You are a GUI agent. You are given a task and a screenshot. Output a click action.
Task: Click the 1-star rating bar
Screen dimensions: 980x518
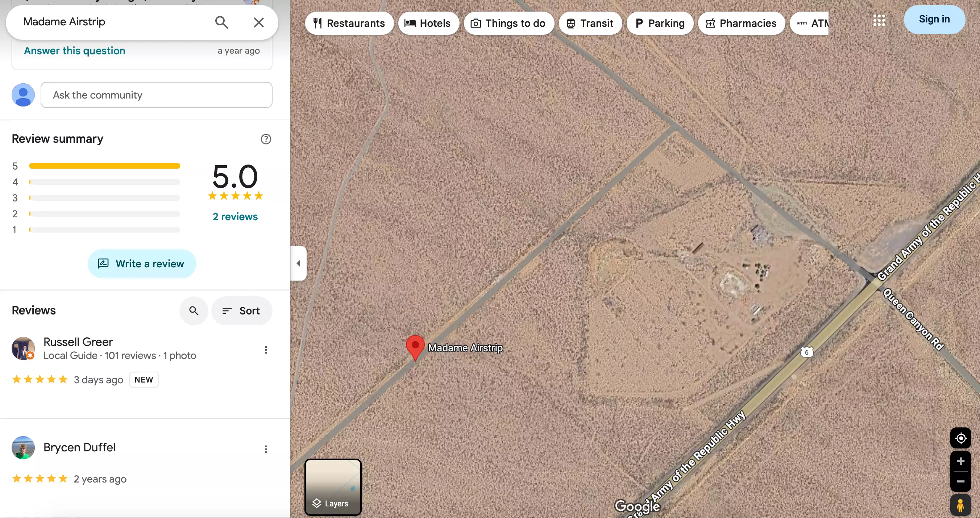104,230
